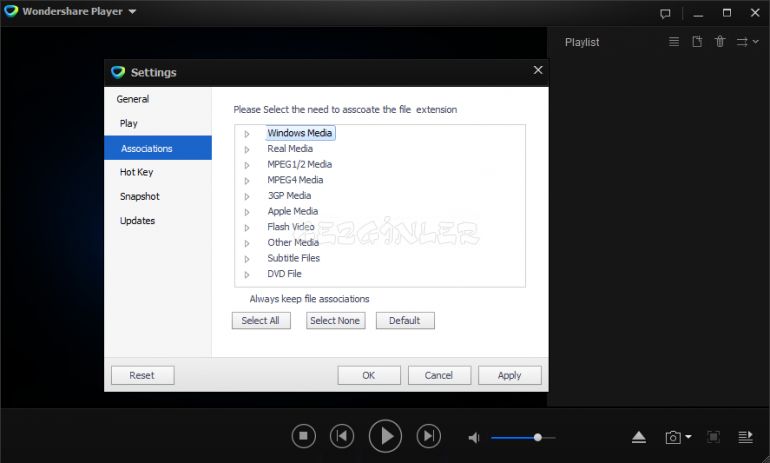Expand the Subtitle Files group

click(247, 259)
